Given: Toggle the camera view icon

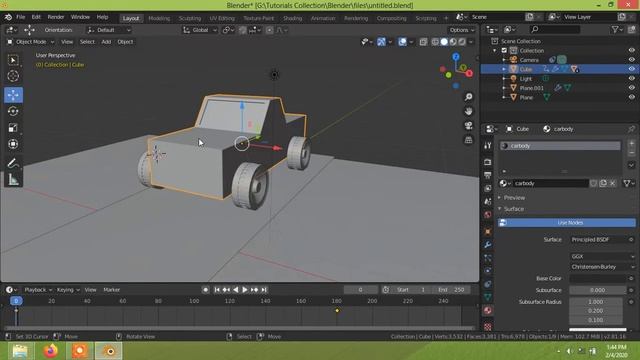Looking at the screenshot, I should 469,126.
